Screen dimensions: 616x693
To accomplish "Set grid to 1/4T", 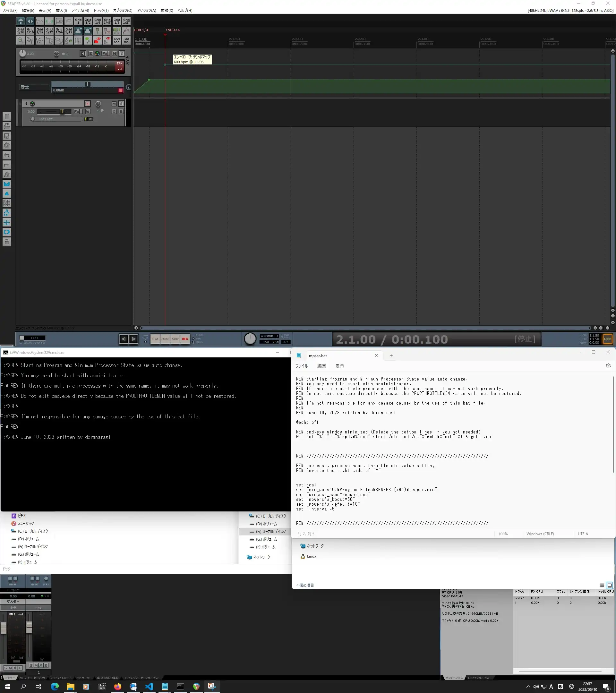I will pyautogui.click(x=107, y=21).
